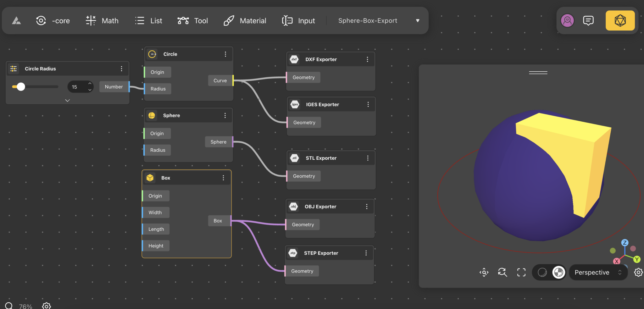Click the Z axis on orientation gizmo

(625, 243)
